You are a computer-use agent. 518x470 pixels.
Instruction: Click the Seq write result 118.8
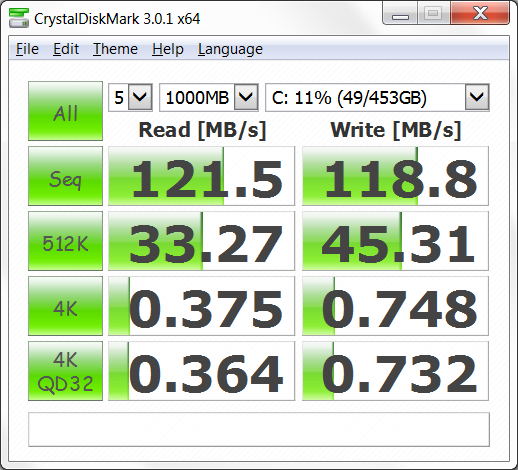click(x=395, y=176)
